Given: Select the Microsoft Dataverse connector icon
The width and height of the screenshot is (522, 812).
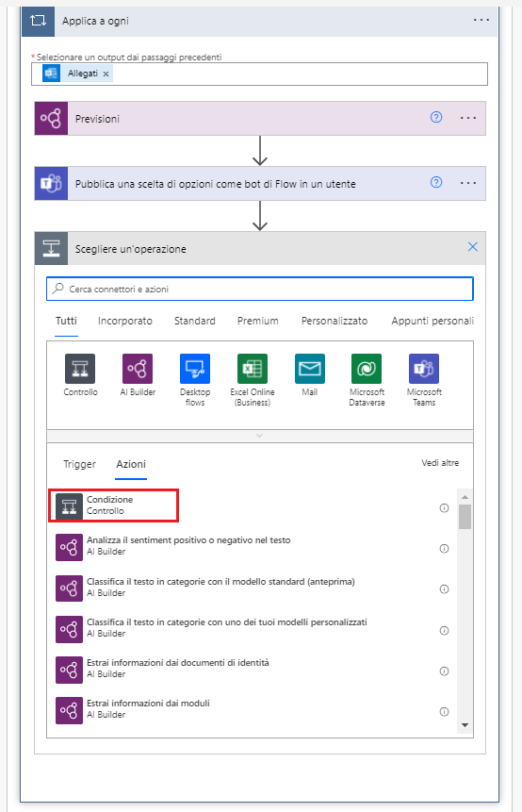Looking at the screenshot, I should [367, 369].
